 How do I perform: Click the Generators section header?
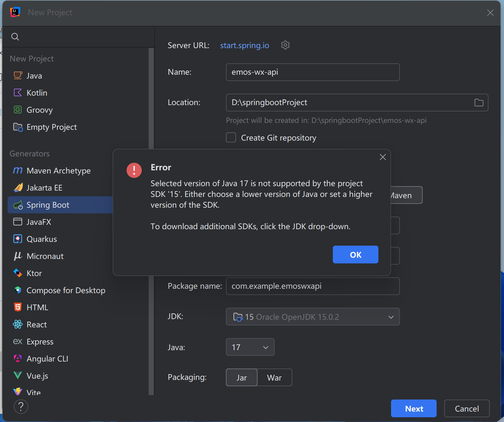(30, 154)
